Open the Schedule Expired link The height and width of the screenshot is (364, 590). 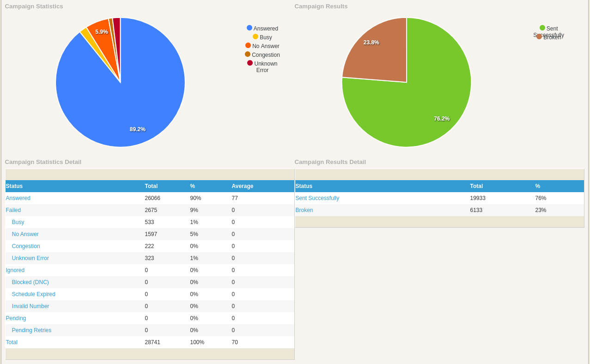34,294
